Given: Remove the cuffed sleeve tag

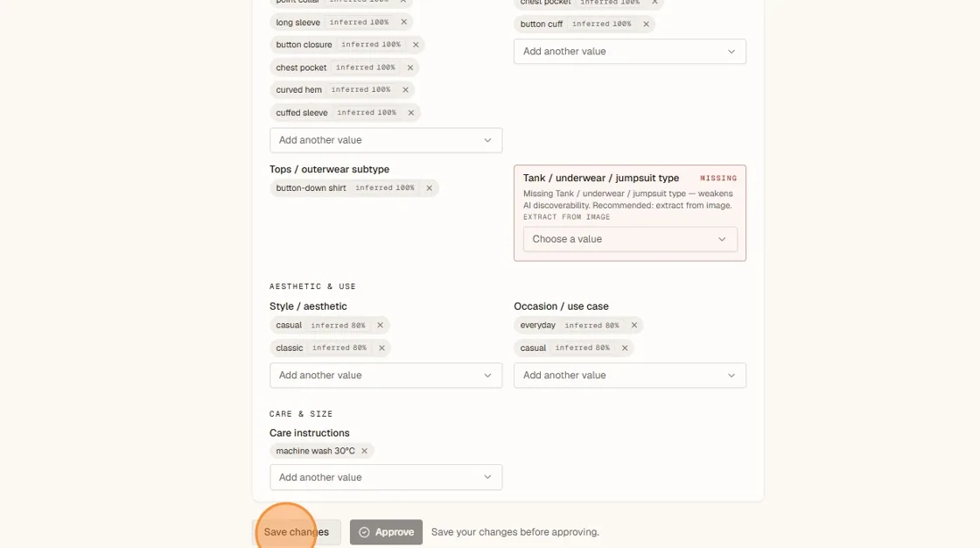Looking at the screenshot, I should pyautogui.click(x=410, y=113).
